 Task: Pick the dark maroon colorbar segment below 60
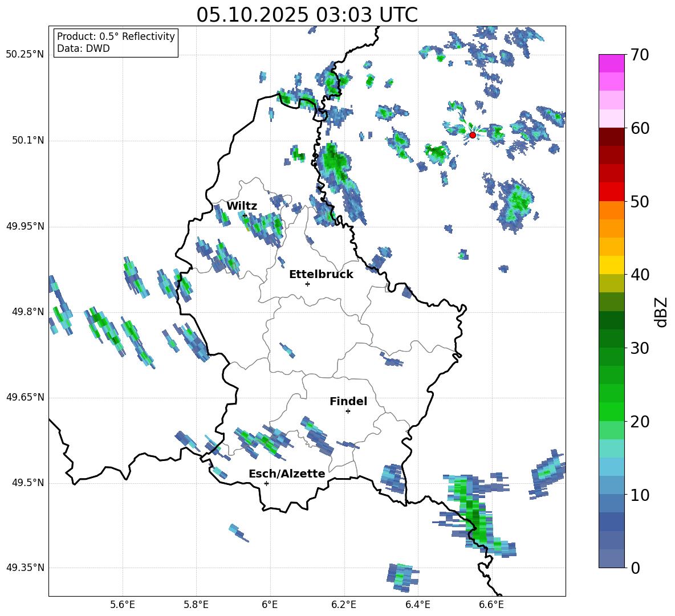click(x=612, y=137)
